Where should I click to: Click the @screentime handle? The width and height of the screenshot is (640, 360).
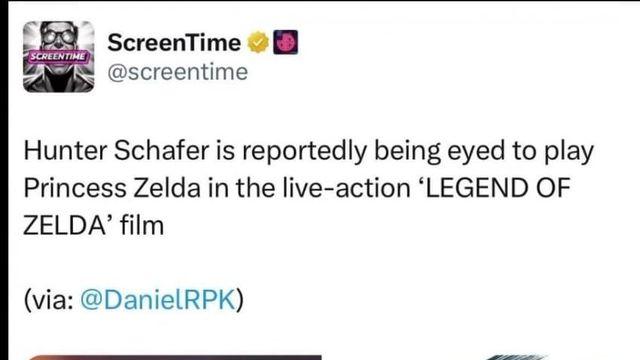[x=178, y=73]
